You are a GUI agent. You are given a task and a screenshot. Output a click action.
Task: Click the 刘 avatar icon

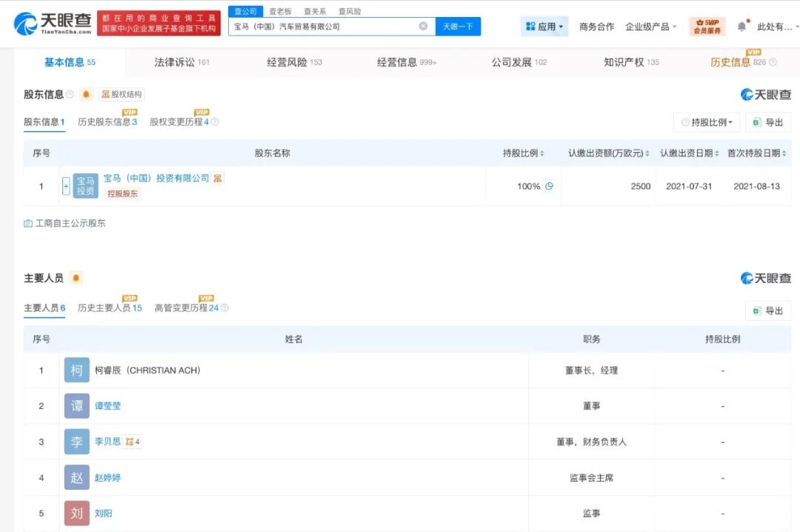[76, 513]
